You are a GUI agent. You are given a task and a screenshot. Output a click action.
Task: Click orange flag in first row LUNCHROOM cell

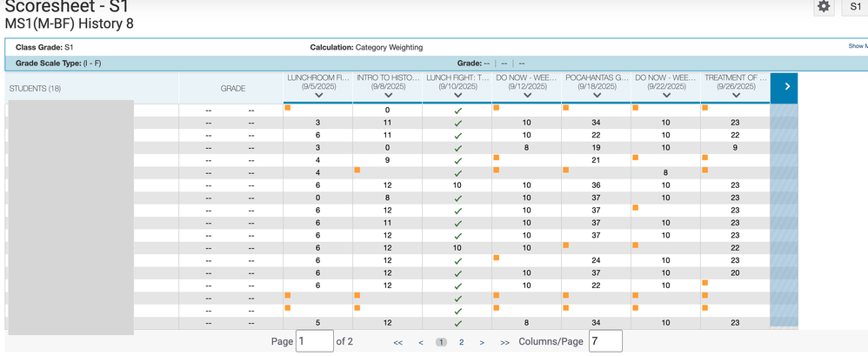click(x=288, y=108)
